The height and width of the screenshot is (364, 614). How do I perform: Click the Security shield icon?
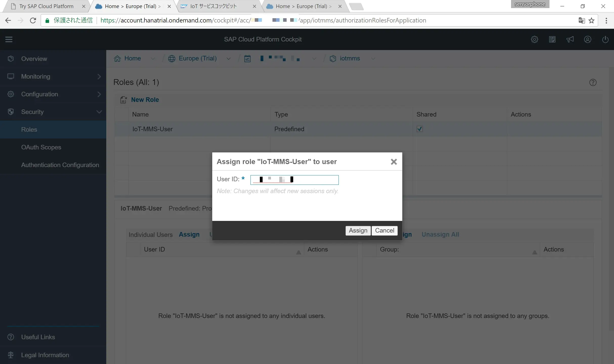pos(11,112)
